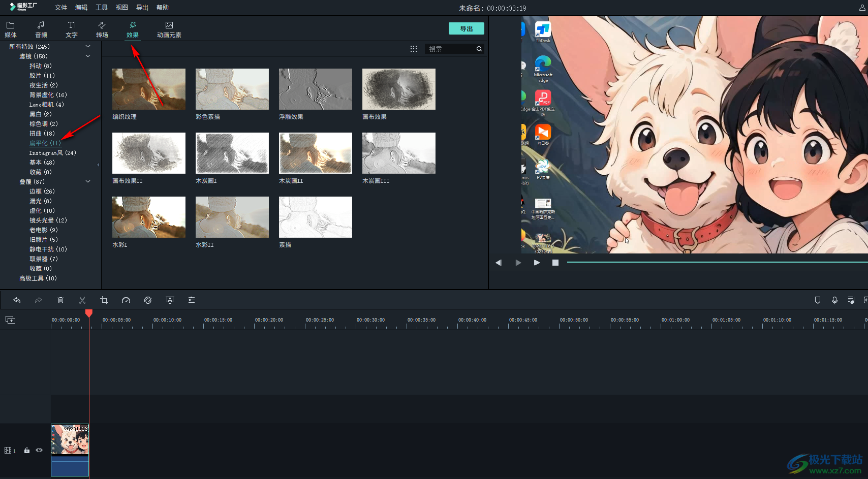The image size is (868, 479).
Task: Open the 文件 menu
Action: tap(61, 8)
